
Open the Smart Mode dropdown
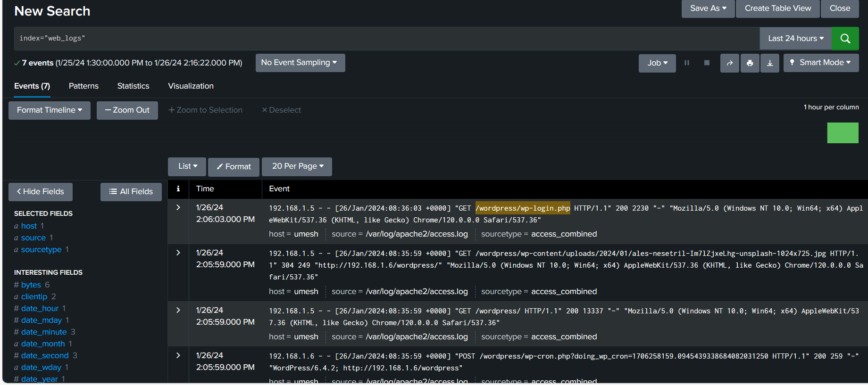(x=821, y=63)
